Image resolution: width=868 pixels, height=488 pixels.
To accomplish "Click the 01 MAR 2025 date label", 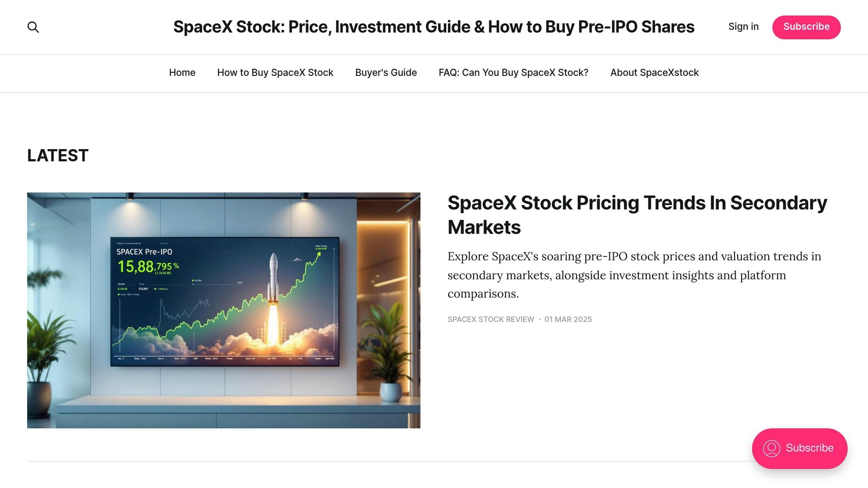I will [568, 319].
